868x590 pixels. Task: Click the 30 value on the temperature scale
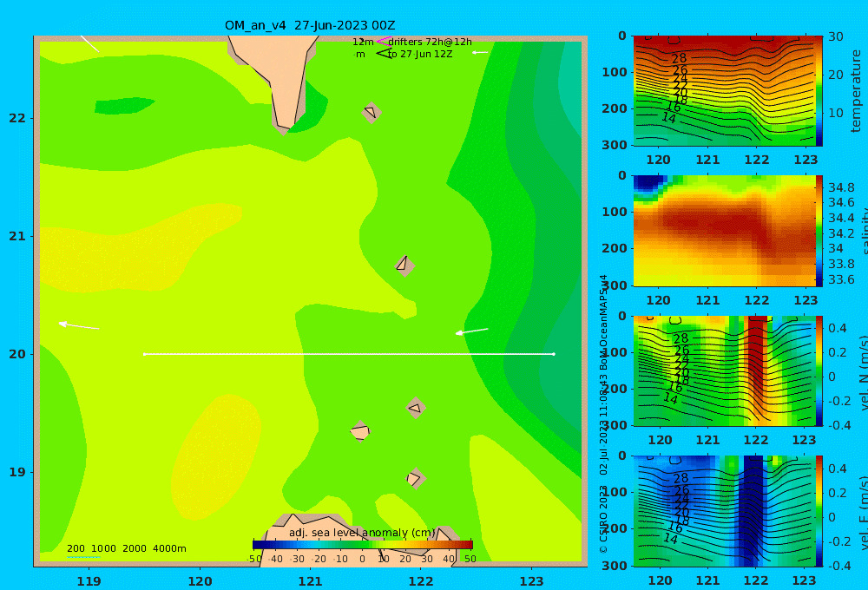(836, 36)
